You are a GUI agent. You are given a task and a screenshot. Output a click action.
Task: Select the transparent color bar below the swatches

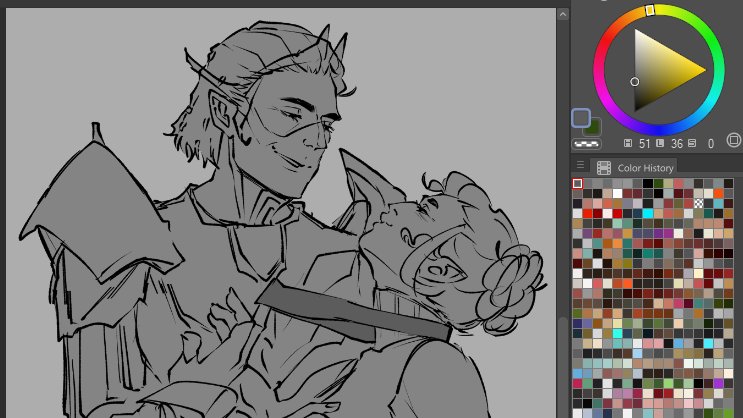coord(587,144)
